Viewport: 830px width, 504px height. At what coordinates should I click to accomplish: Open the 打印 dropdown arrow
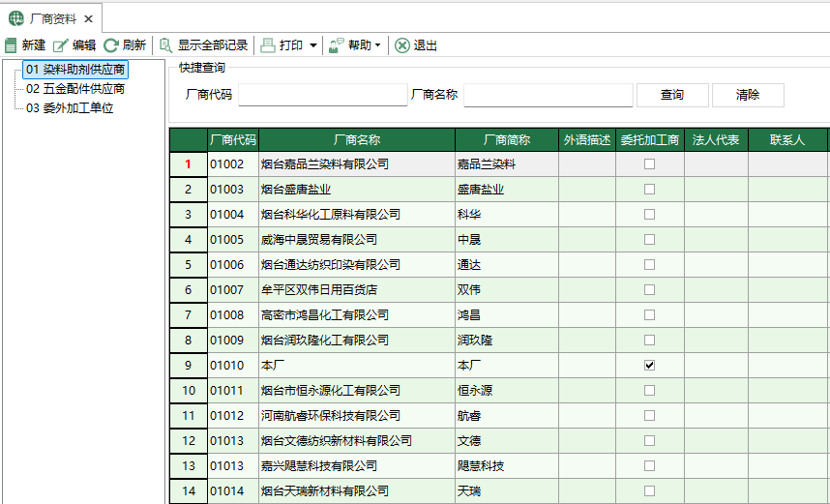(312, 46)
